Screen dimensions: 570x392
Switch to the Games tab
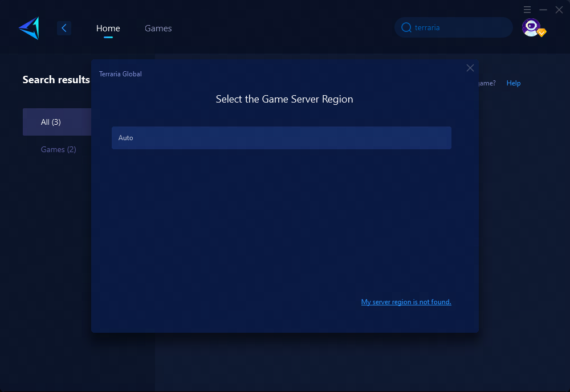158,28
